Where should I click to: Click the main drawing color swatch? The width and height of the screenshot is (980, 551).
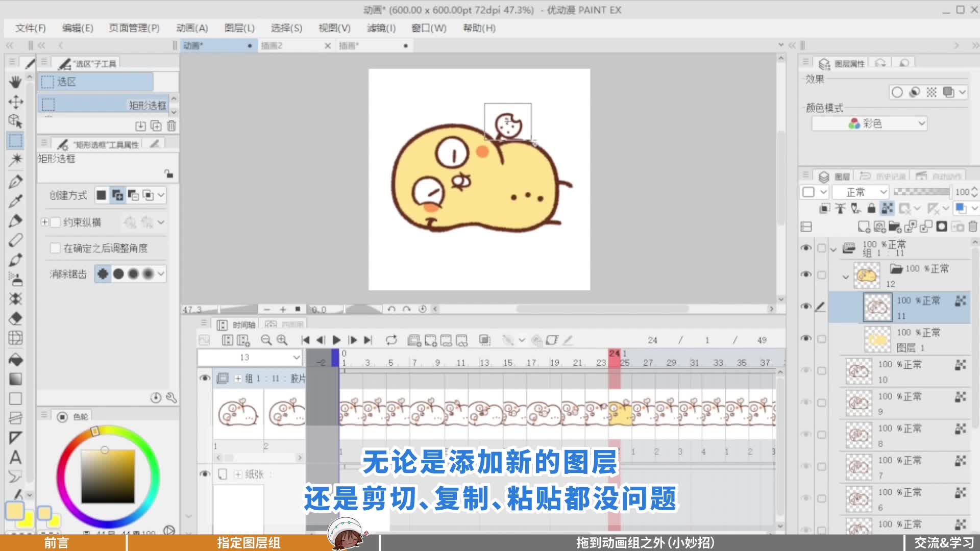(x=14, y=511)
